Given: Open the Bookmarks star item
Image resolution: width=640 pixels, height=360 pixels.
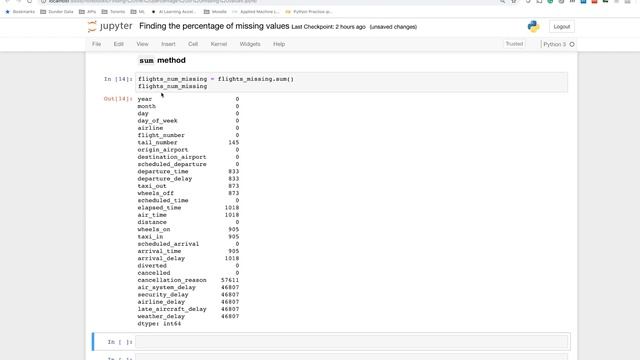Looking at the screenshot, I should (x=20, y=12).
